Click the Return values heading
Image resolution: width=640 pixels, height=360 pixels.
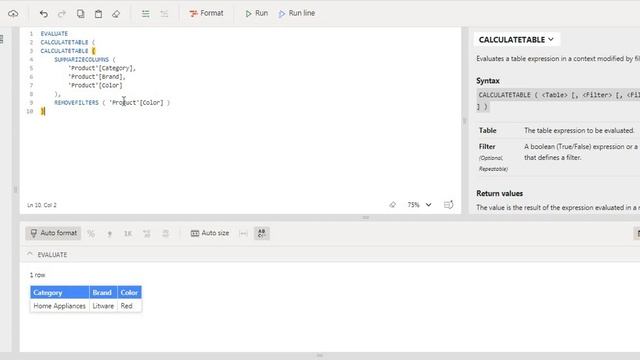500,193
